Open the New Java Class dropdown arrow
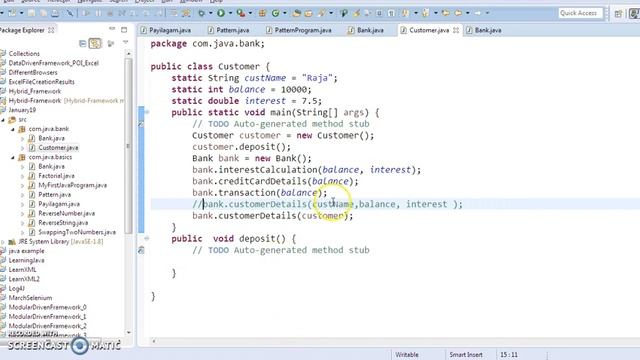This screenshot has height=360, width=640. click(x=284, y=13)
